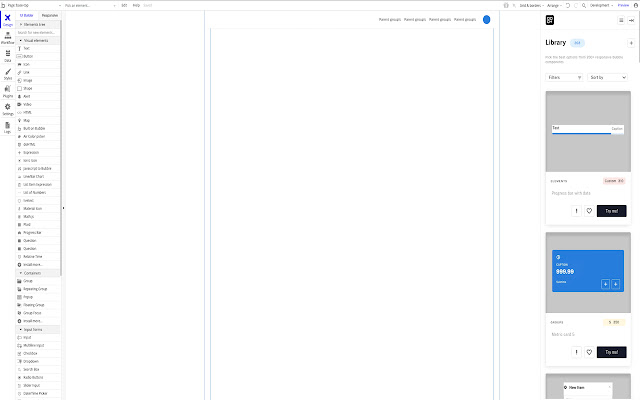The image size is (640, 400).
Task: Open the Library panel hamburger menu
Action: [621, 20]
